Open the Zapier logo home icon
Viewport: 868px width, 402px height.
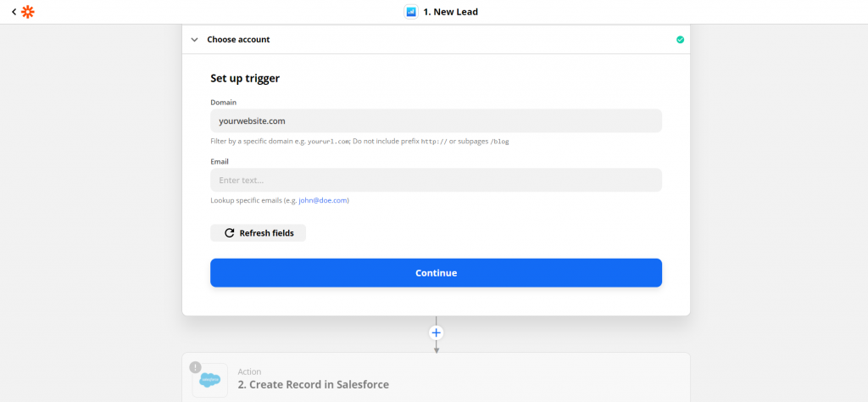pos(28,12)
